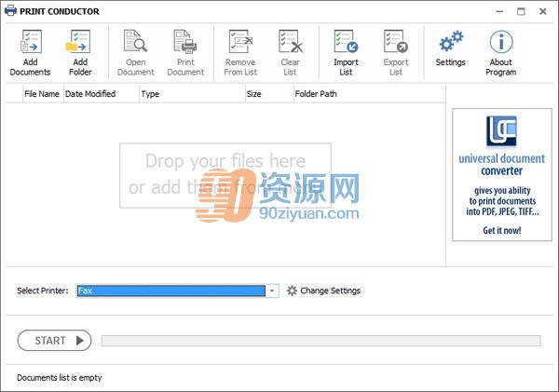Click the Universal Document Converter logo

501,131
